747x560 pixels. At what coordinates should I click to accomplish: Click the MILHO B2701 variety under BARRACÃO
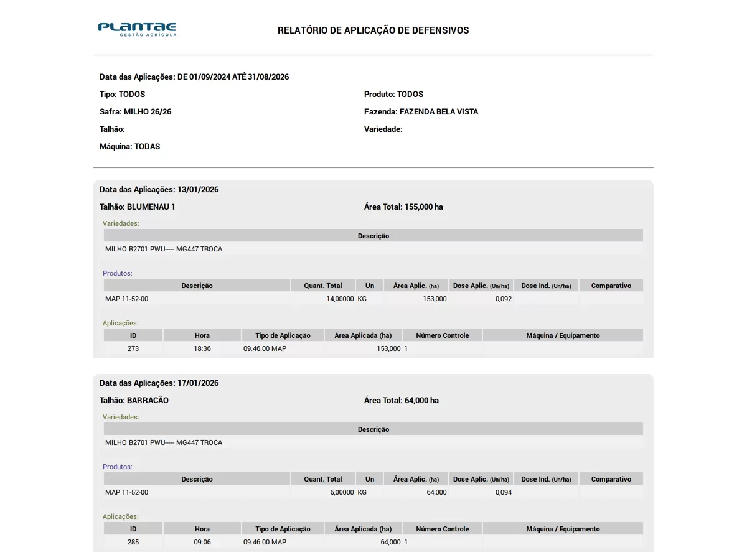point(164,442)
